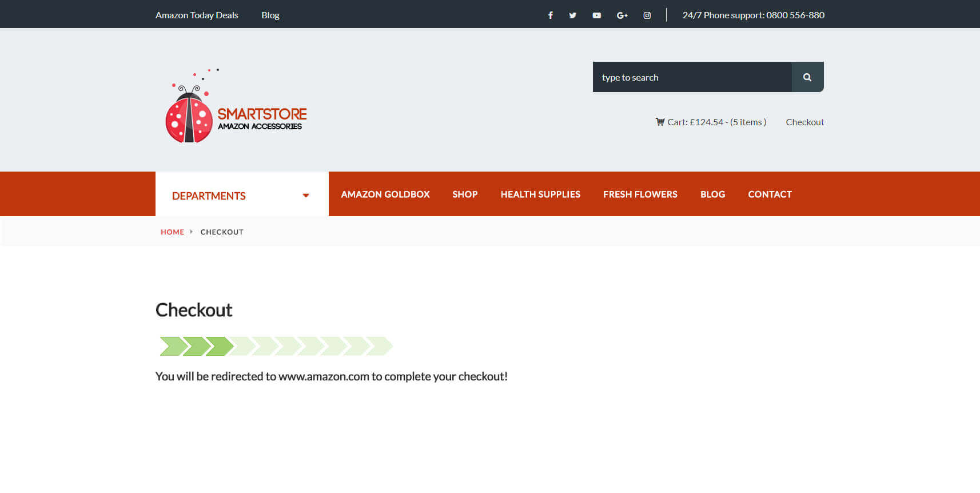Open Health Supplies menu item
Image resolution: width=980 pixels, height=493 pixels.
click(540, 194)
